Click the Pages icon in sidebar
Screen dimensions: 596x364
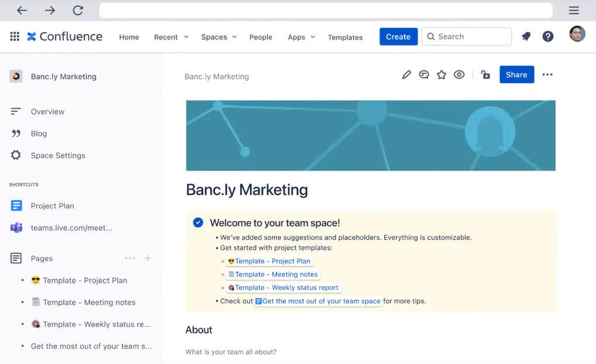coord(16,259)
